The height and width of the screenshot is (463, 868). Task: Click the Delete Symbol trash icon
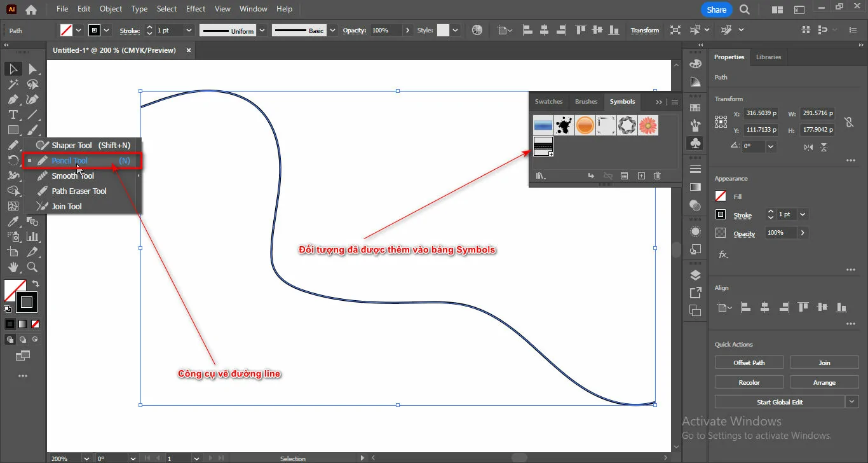[657, 176]
